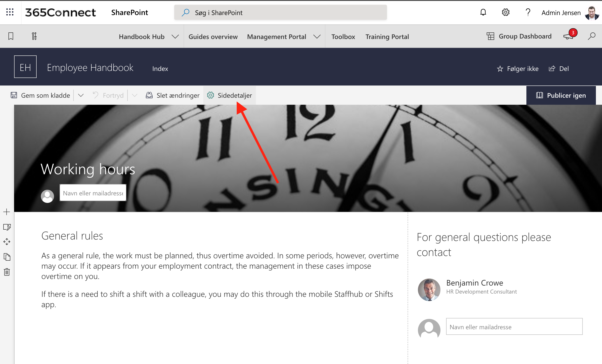
Task: Click the Søg i SharePoint search box
Action: (281, 12)
